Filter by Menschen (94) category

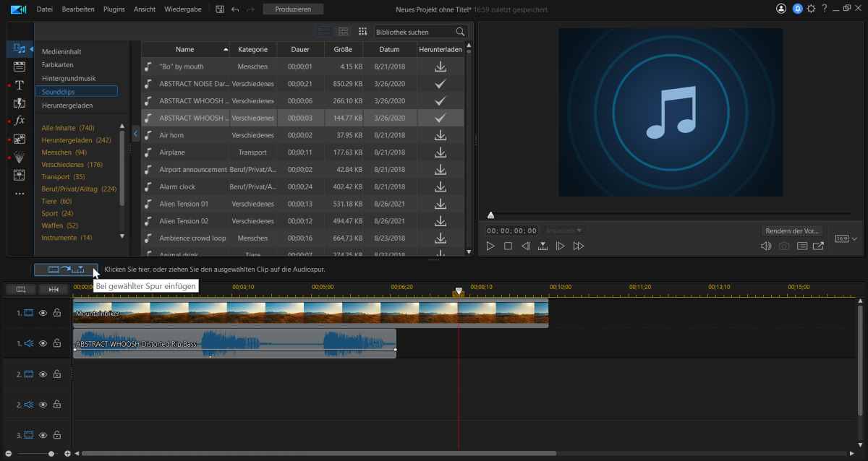point(64,152)
